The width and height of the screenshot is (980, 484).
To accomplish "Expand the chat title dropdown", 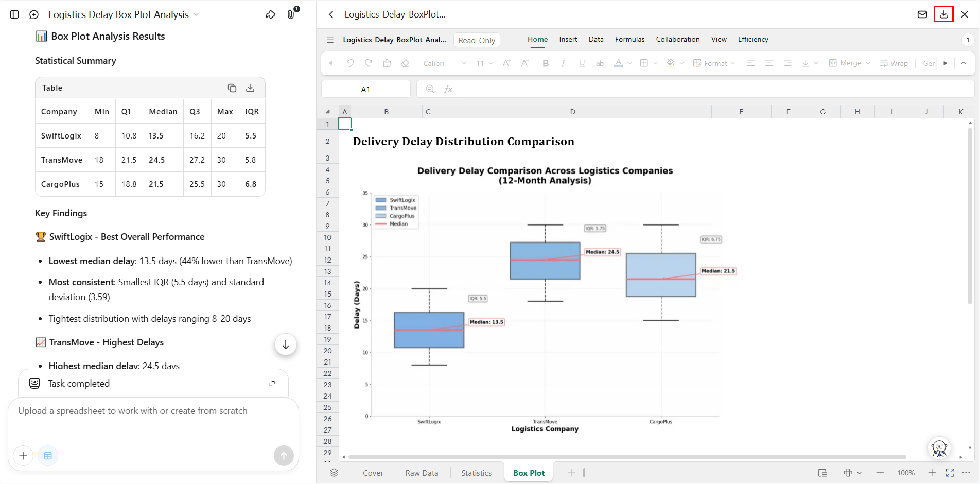I will click(196, 15).
